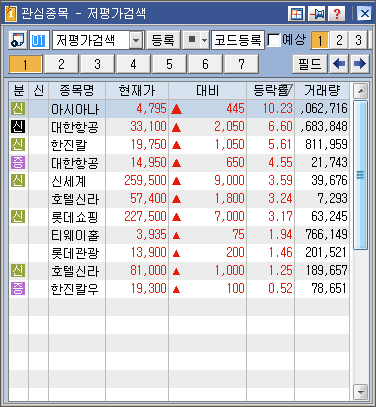This screenshot has height=407, width=376.
Task: Click the window layout grid icon
Action: tap(296, 14)
